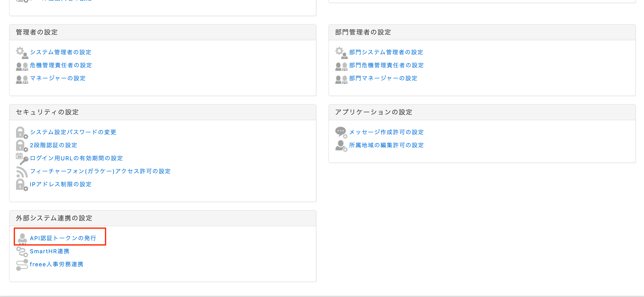Open マネージャーの設定 link
644x297 pixels.
tap(58, 78)
